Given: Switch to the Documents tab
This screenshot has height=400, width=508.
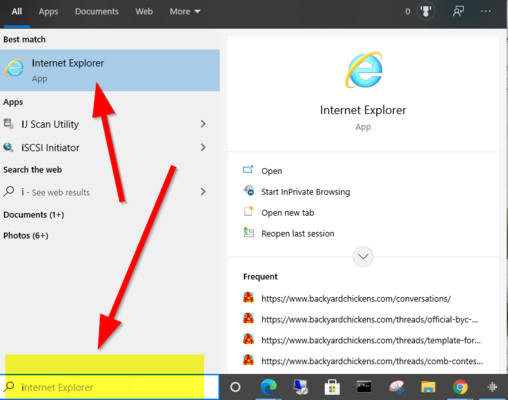Looking at the screenshot, I should coord(97,11).
